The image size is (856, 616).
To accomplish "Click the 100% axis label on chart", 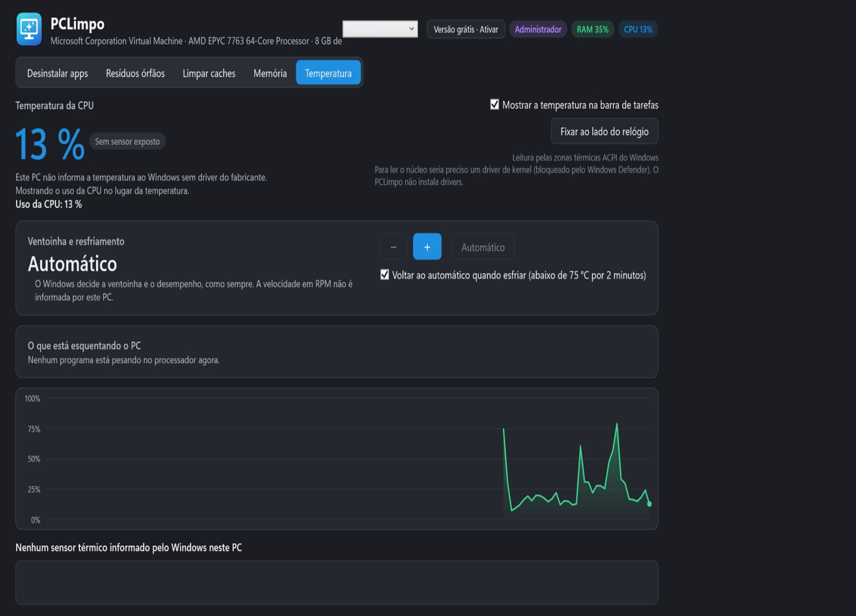I will point(33,399).
